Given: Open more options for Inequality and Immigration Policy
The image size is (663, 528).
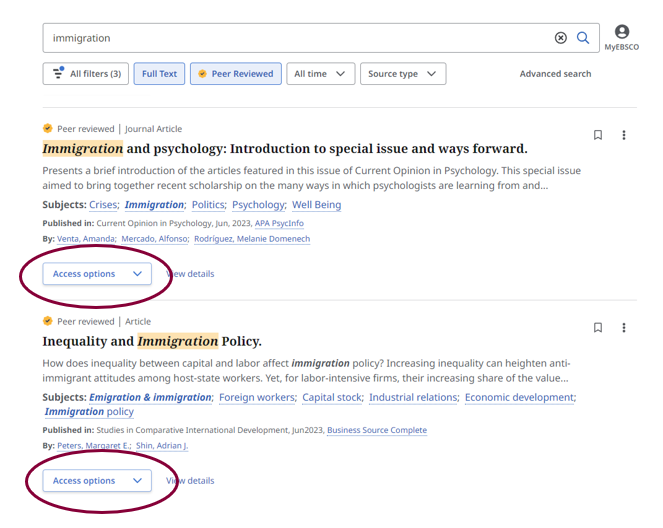Looking at the screenshot, I should pos(624,327).
